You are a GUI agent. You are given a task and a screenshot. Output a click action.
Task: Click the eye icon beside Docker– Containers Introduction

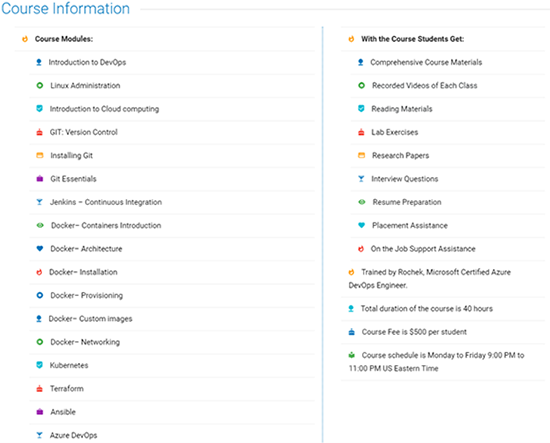(x=40, y=226)
